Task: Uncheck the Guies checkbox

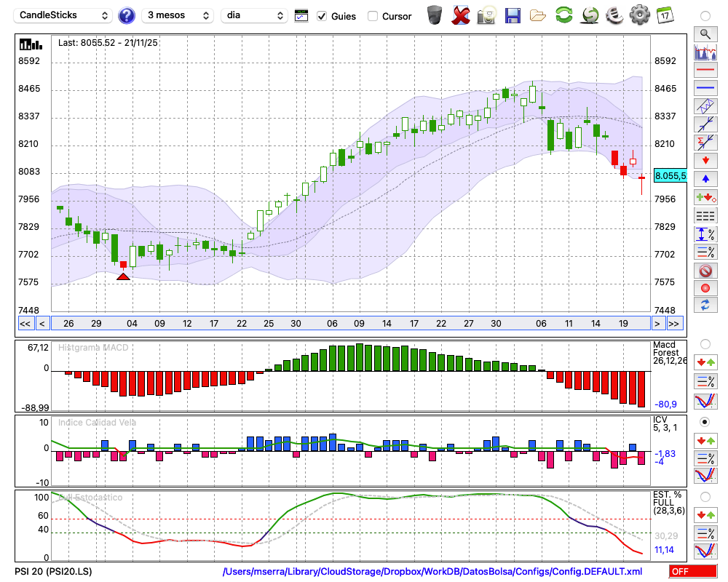Action: point(322,16)
